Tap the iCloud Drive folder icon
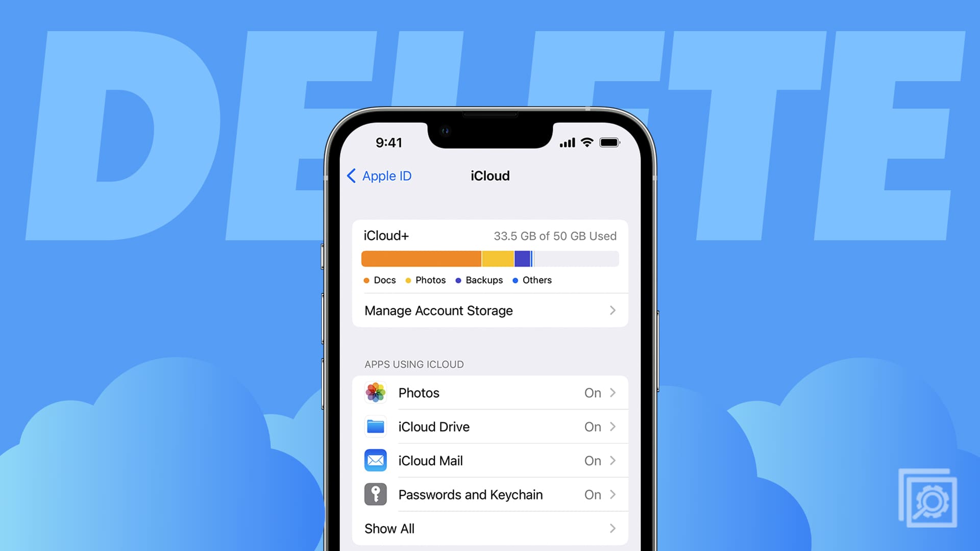 point(375,427)
